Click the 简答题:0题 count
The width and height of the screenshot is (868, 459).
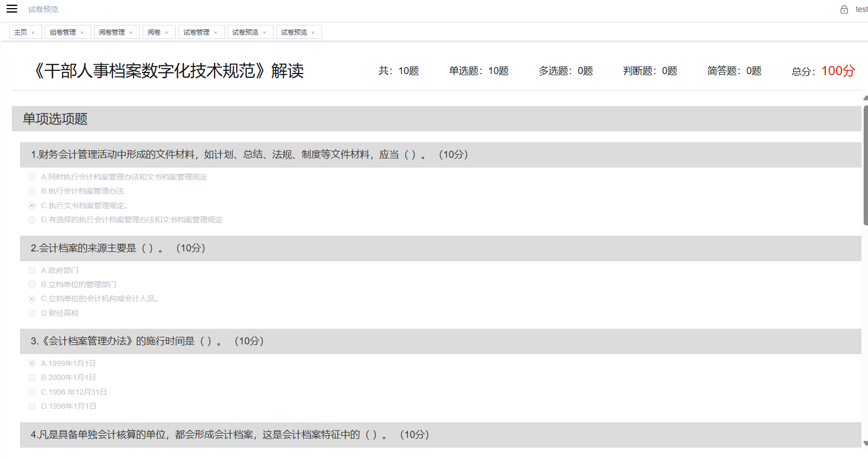coord(735,71)
